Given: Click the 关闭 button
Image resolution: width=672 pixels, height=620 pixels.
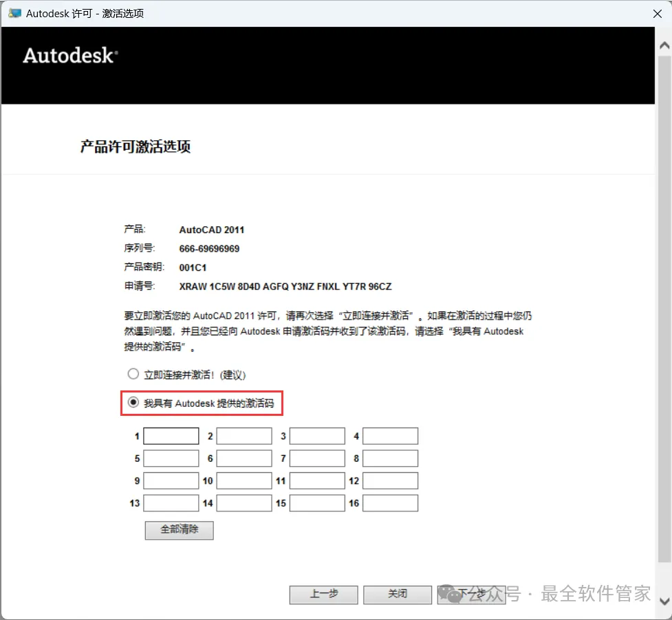Looking at the screenshot, I should (x=398, y=595).
